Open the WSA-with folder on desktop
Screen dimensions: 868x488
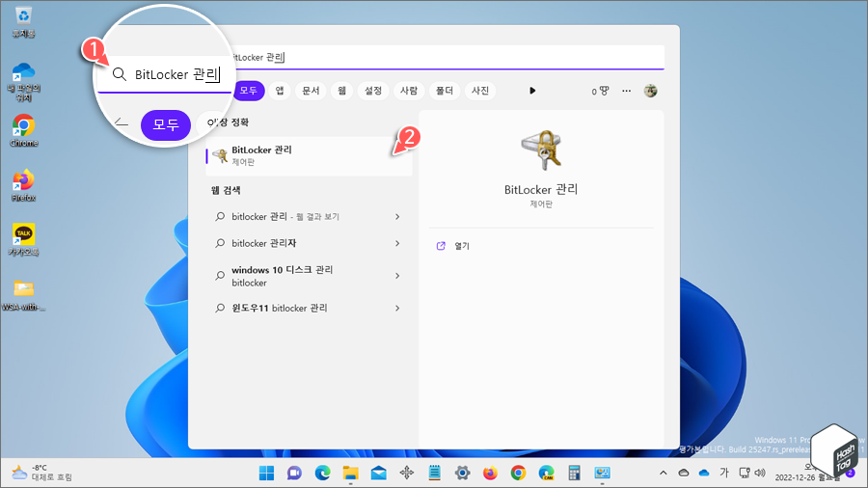(x=23, y=295)
